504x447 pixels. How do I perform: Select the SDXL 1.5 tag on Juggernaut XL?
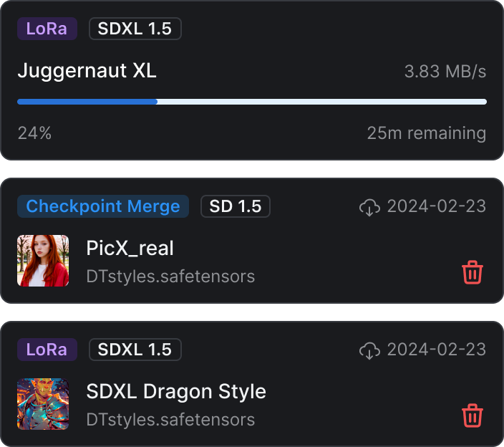tap(135, 29)
